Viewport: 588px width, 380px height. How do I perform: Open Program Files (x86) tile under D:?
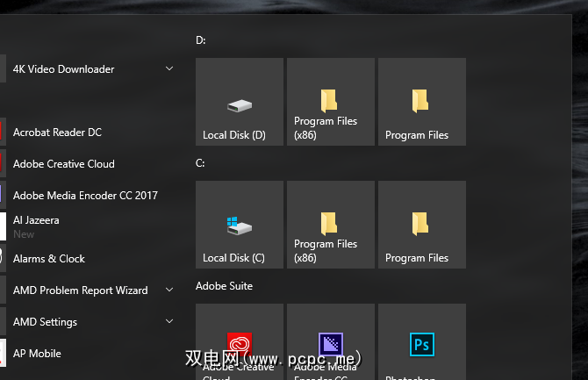click(331, 102)
